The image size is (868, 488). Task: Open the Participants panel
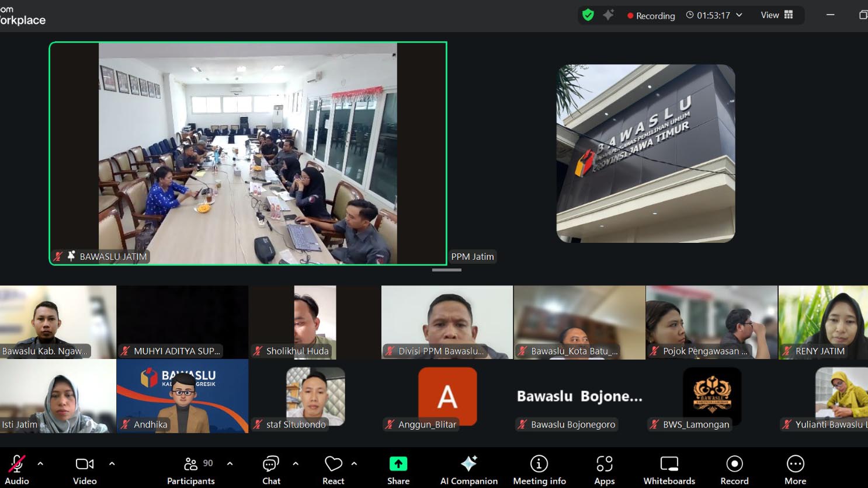pos(190,470)
